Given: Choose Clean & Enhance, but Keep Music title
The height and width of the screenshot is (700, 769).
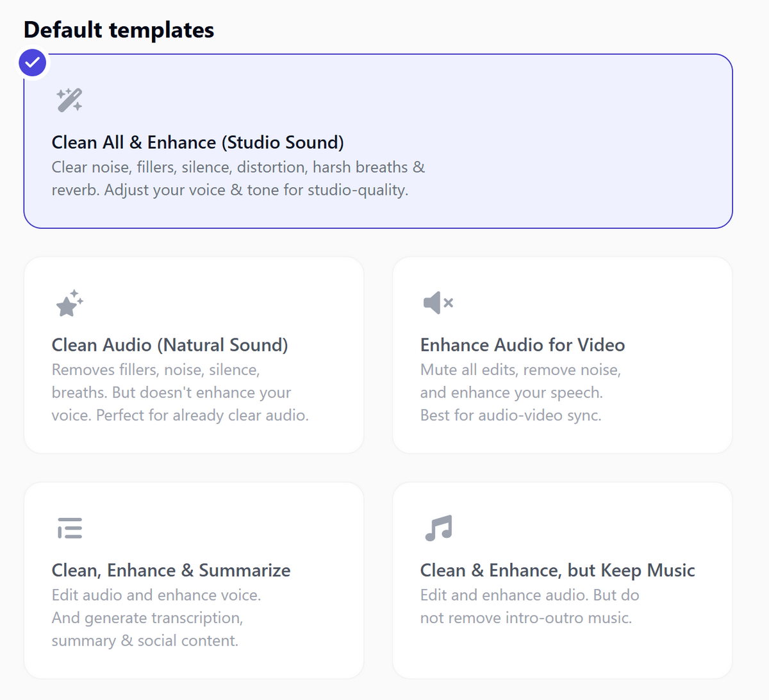Looking at the screenshot, I should [558, 571].
